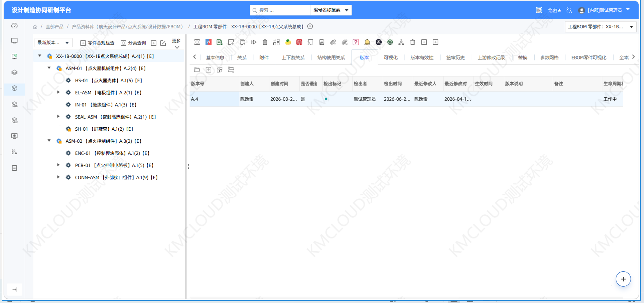Click the trash icon beside the play icon
Viewport: 644px width, 303px height.
265,42
